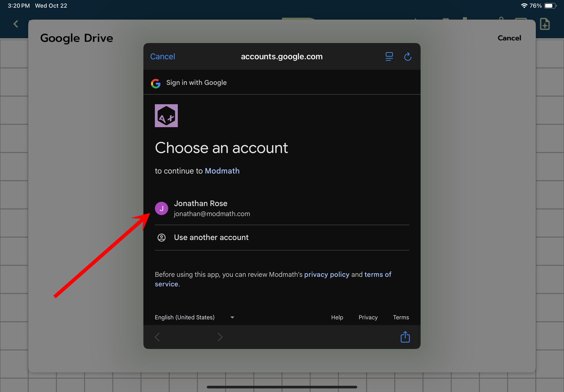Tap the browser forward arrow
The height and width of the screenshot is (392, 564).
click(x=220, y=337)
